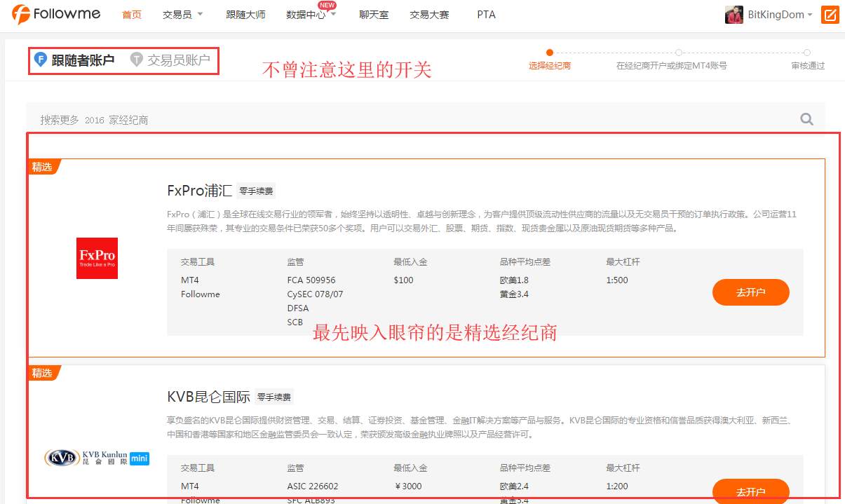The image size is (845, 504).
Task: Open the search magnifier icon
Action: click(806, 120)
